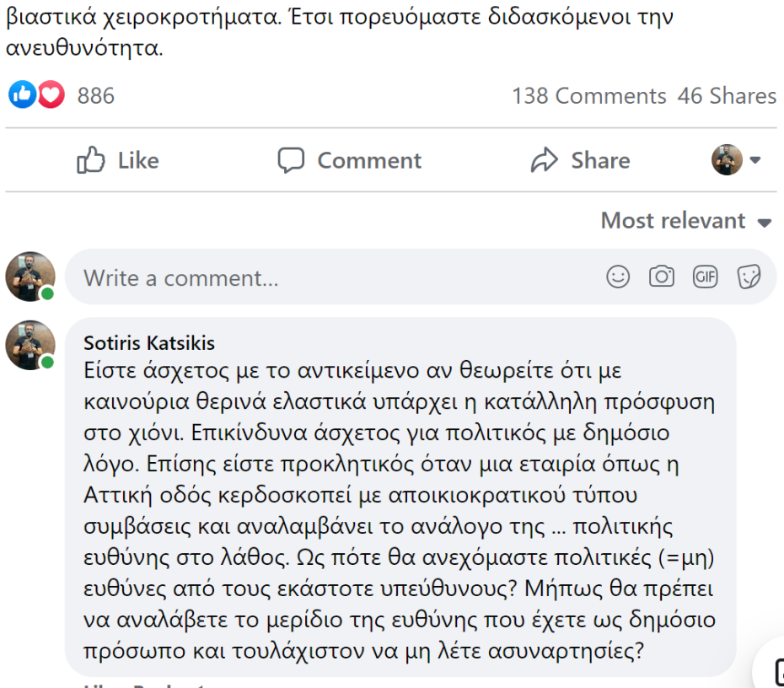Open the GIF picker icon

pos(705,277)
